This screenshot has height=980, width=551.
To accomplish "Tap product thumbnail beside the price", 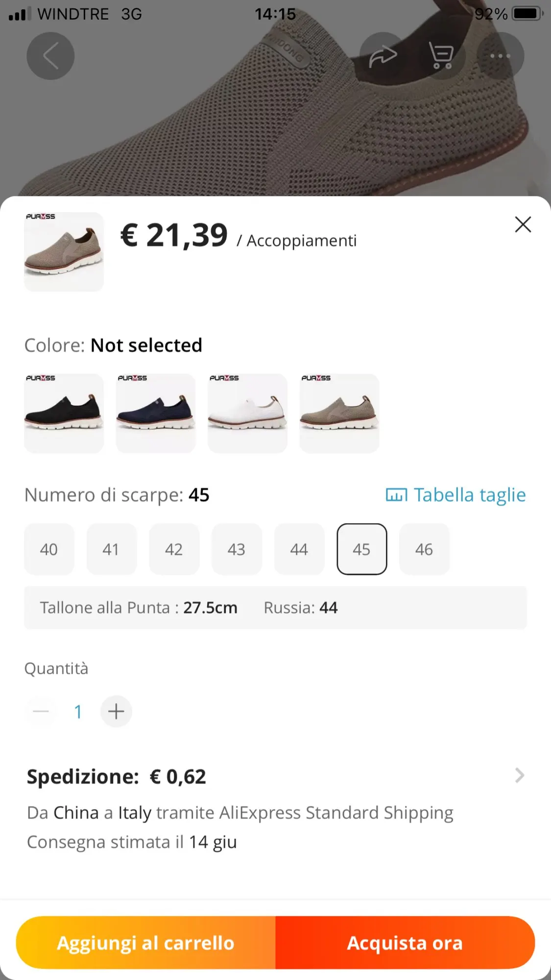I will [x=64, y=251].
